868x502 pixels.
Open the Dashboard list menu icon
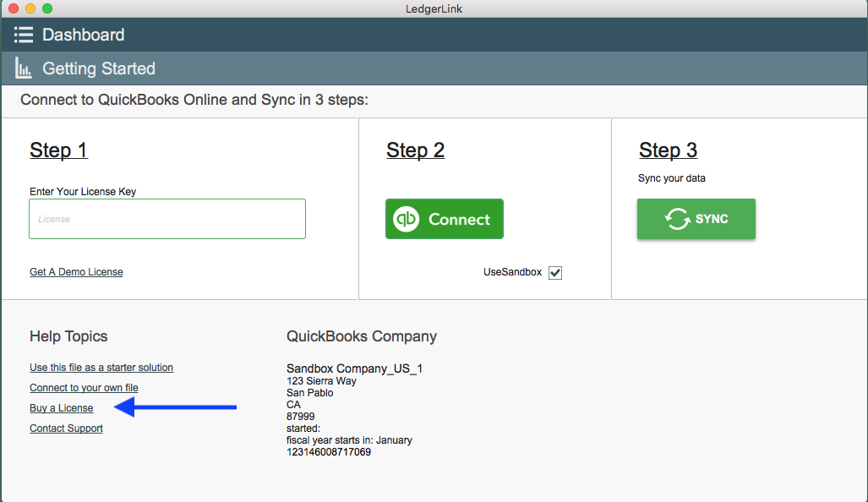(24, 35)
